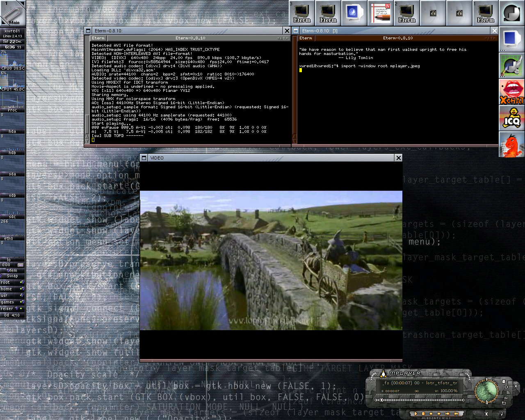This screenshot has width=525, height=420.
Task: Click the first small omega dock tile
Action: [433, 13]
